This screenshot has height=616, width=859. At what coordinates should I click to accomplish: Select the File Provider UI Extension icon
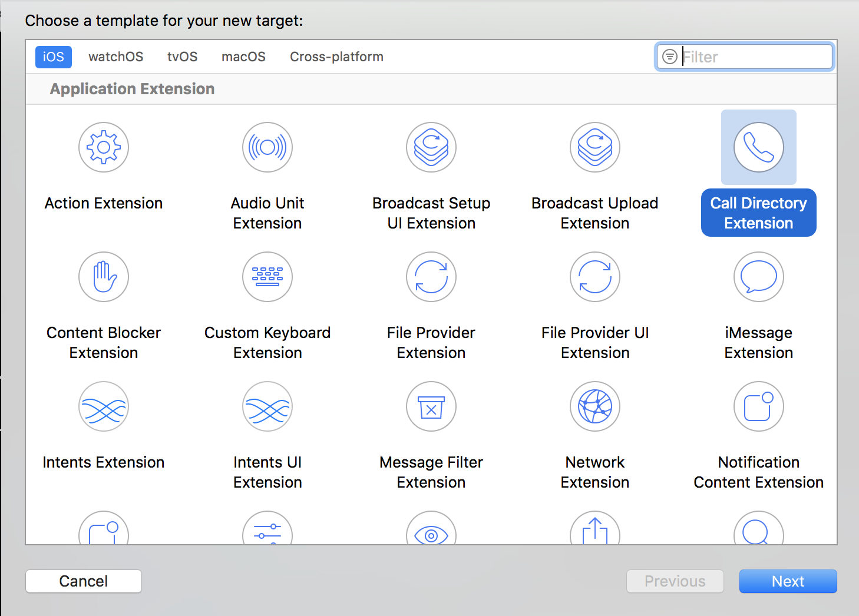click(595, 277)
